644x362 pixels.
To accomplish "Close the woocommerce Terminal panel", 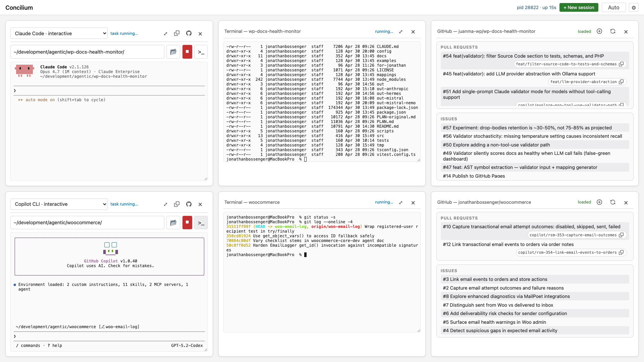I will pyautogui.click(x=413, y=202).
